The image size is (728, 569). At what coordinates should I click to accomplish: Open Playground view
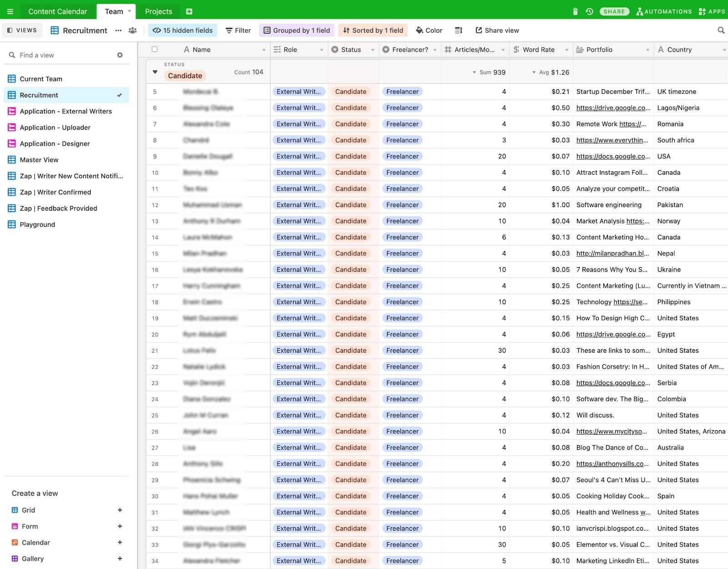(x=66, y=224)
